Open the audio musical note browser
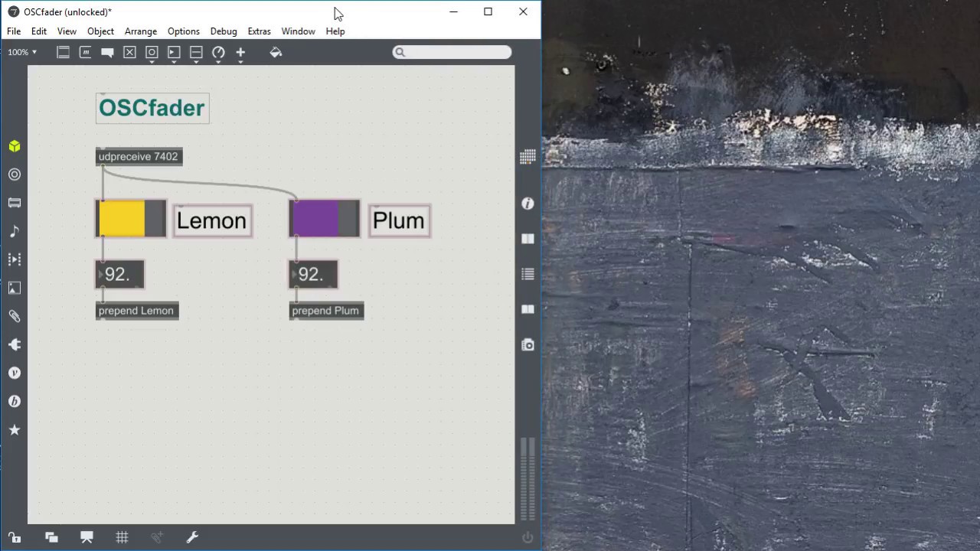980x551 pixels. (15, 231)
